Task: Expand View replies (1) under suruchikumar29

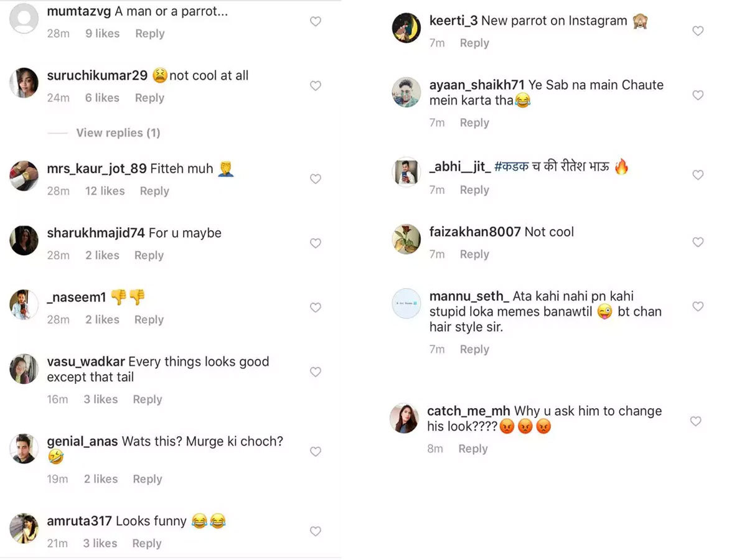Action: 118,133
